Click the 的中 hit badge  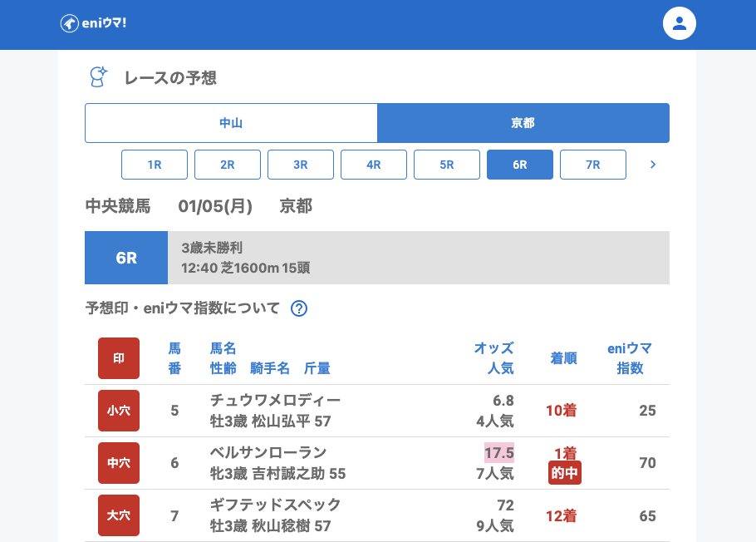[565, 474]
